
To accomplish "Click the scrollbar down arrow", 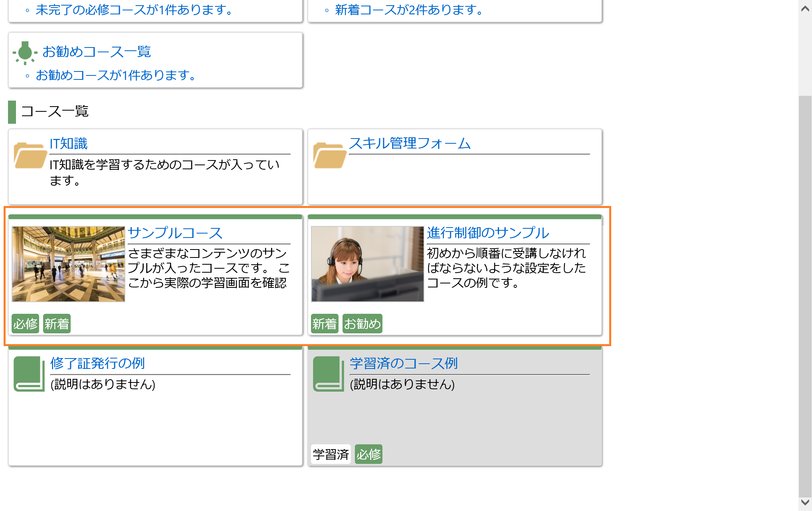I will click(x=805, y=502).
